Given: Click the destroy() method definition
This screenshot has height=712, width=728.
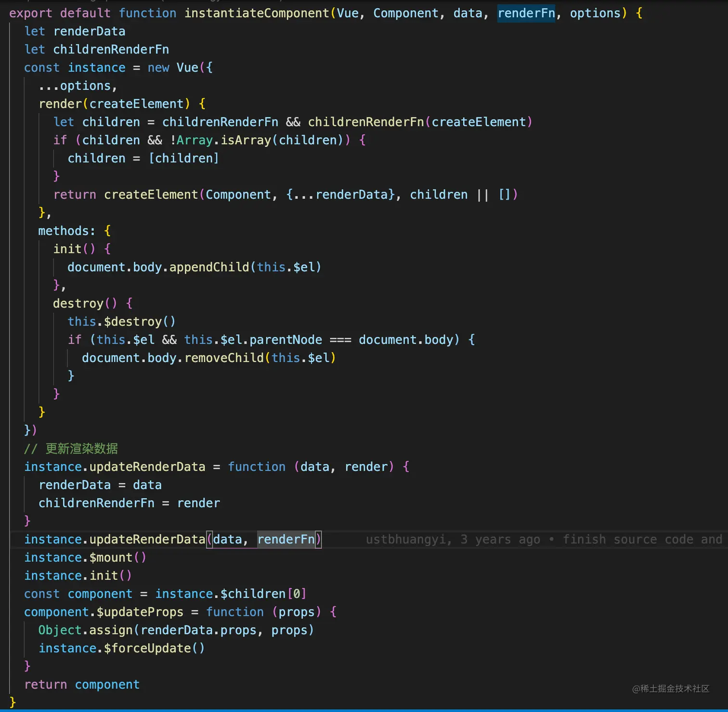Looking at the screenshot, I should pos(85,303).
